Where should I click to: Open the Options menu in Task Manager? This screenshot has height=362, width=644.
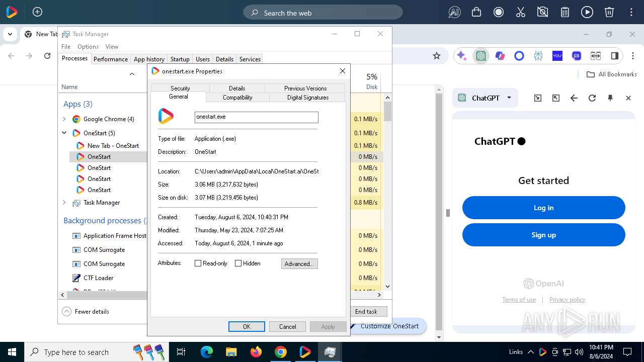[x=88, y=46]
